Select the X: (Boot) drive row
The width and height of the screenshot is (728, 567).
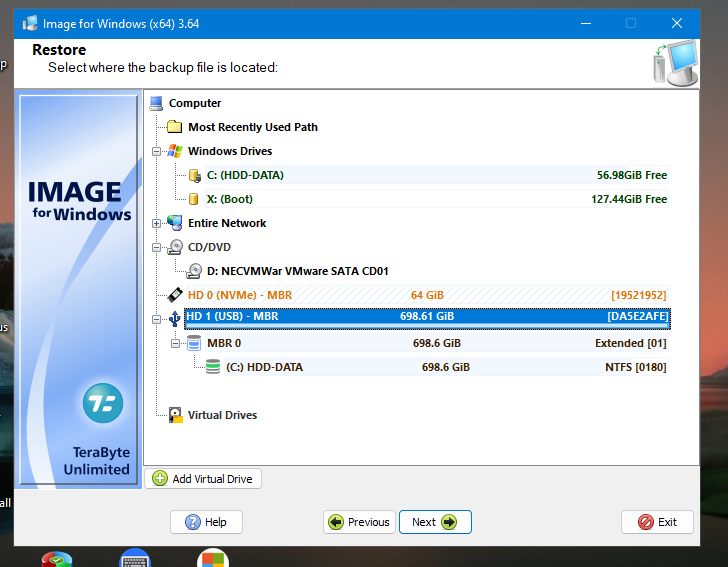[436, 199]
